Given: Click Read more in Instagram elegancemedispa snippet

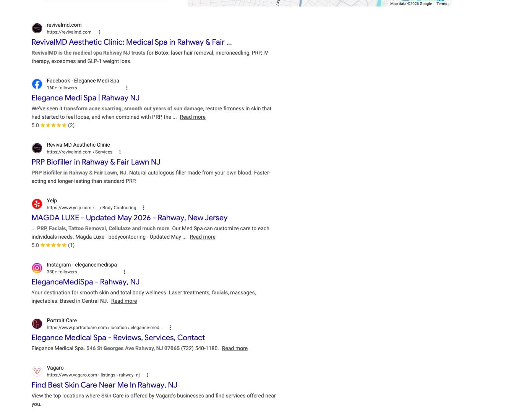Looking at the screenshot, I should pos(124,301).
